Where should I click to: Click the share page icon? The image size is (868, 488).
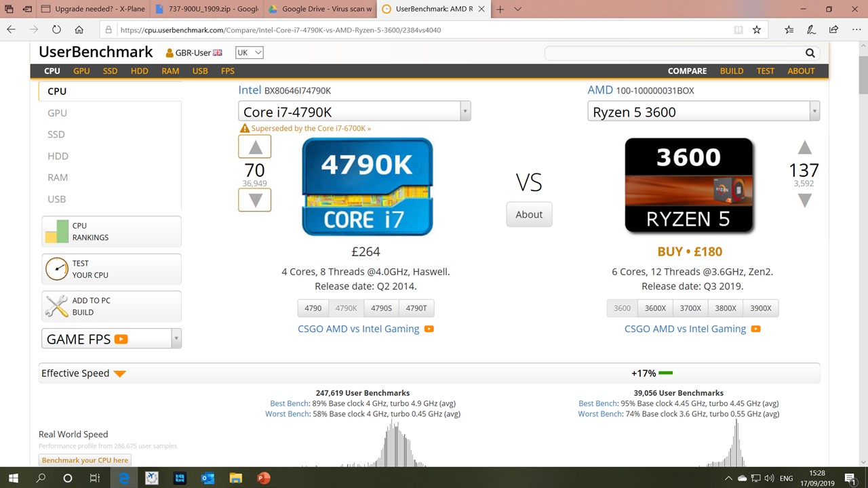tap(833, 30)
